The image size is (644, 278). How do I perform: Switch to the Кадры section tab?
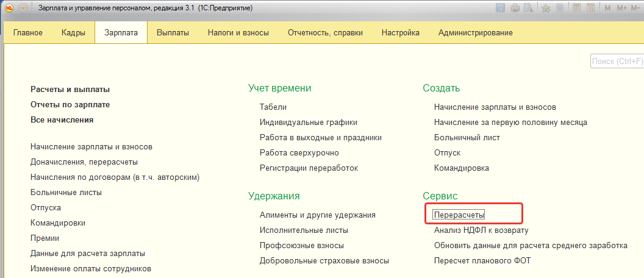click(74, 33)
